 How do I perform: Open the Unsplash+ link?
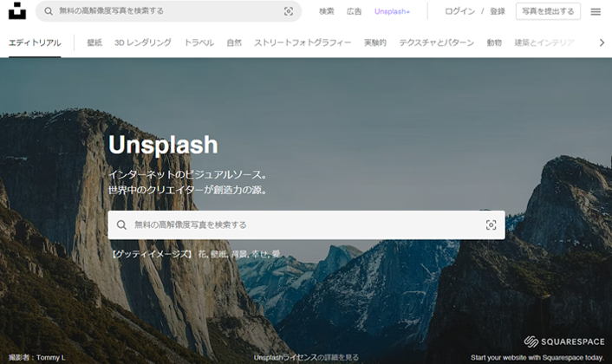click(393, 12)
